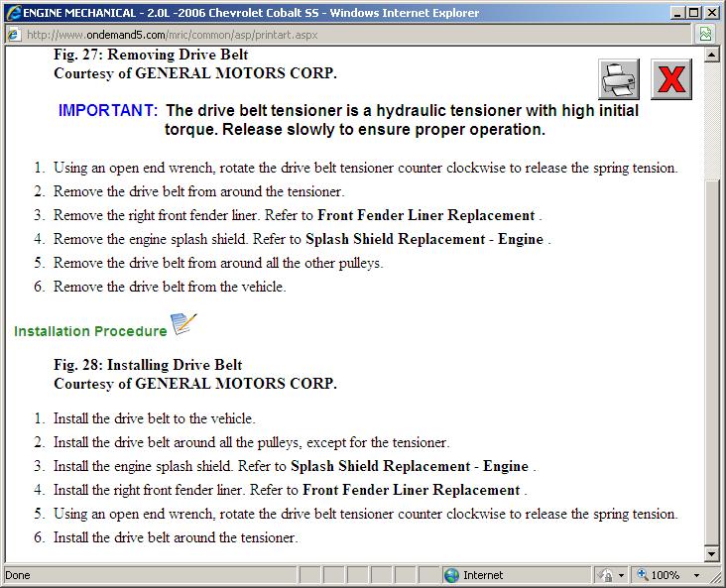Open Front Fender Liner Replacement link in installation step 4

pyautogui.click(x=412, y=490)
